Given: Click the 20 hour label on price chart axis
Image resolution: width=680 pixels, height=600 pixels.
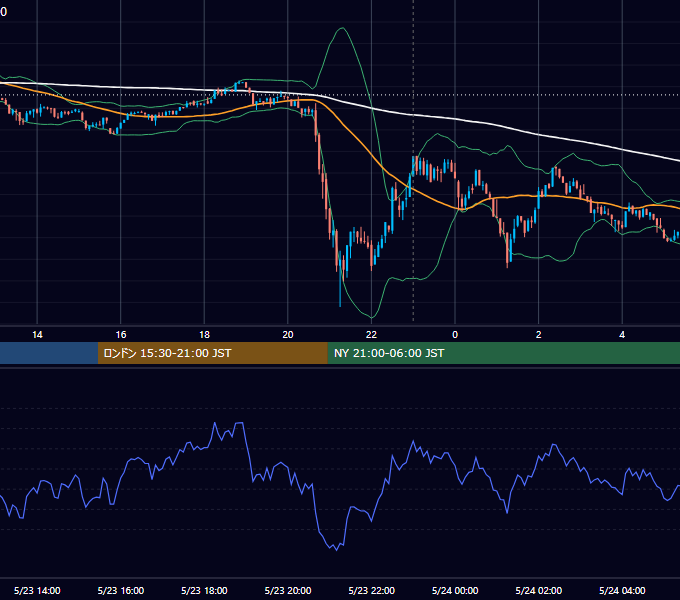Looking at the screenshot, I should 288,335.
